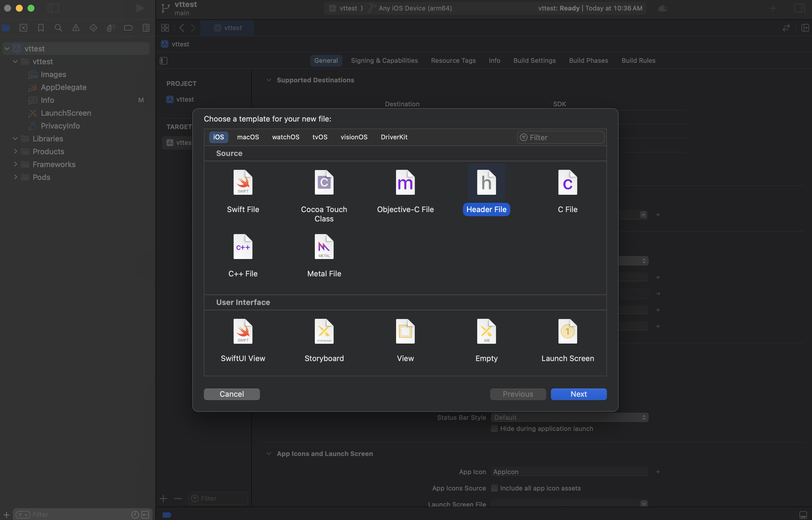Expand the Products group
This screenshot has width=812, height=520.
[x=15, y=151]
